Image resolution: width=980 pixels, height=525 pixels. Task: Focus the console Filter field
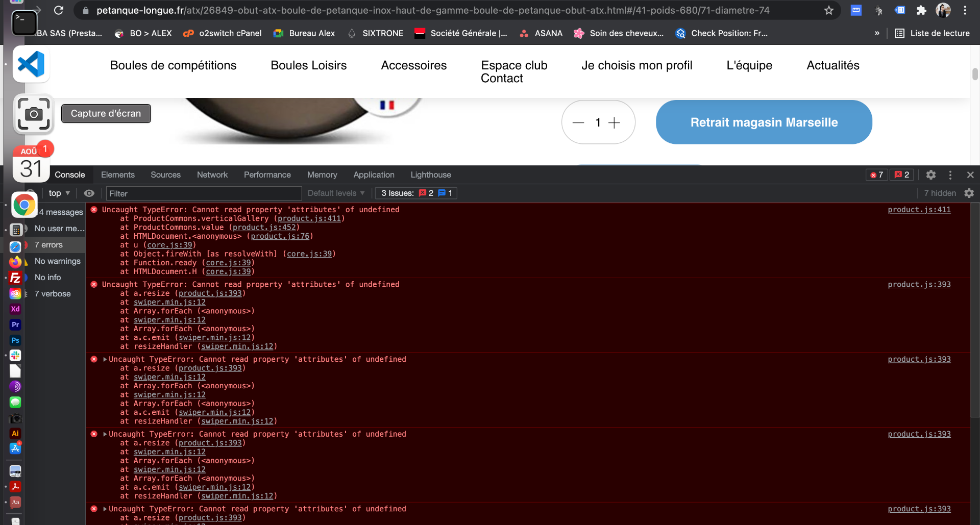tap(204, 193)
